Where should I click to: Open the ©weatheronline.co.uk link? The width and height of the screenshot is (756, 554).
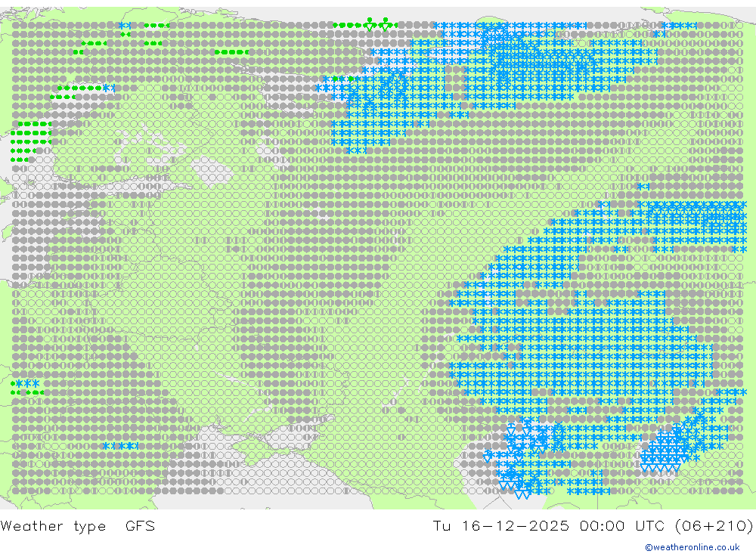[x=692, y=546]
